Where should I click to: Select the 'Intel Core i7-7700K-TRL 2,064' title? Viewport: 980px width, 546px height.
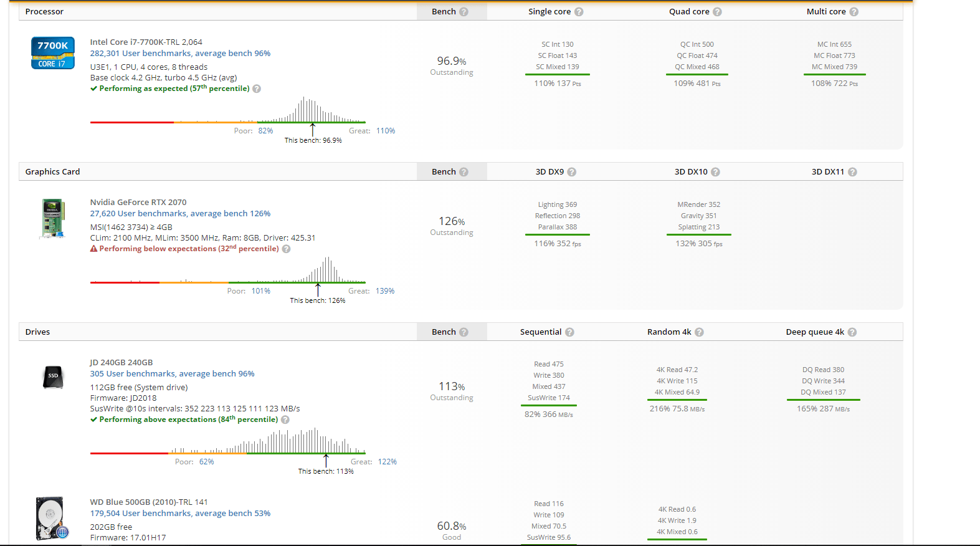point(146,42)
